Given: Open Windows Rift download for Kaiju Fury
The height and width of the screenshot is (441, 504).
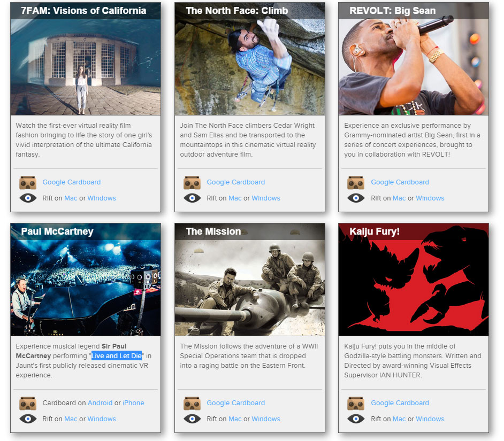Looking at the screenshot, I should tap(430, 419).
